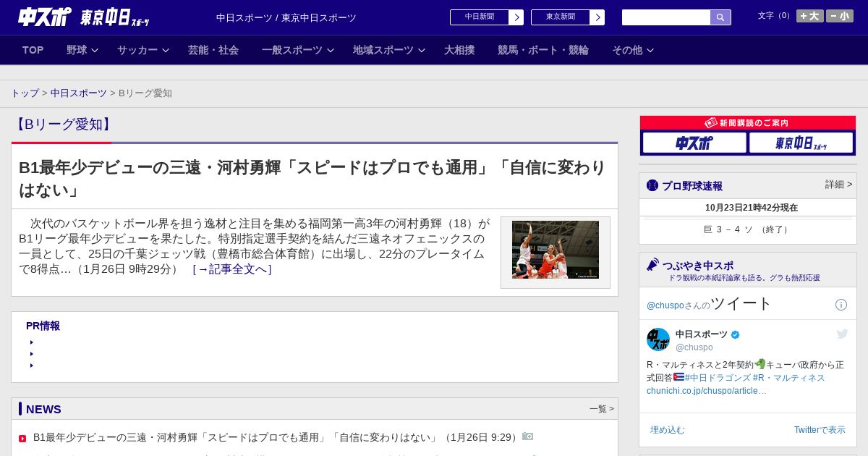The height and width of the screenshot is (456, 868).
Task: Click the #R・マルティネス hashtag
Action: tap(788, 378)
